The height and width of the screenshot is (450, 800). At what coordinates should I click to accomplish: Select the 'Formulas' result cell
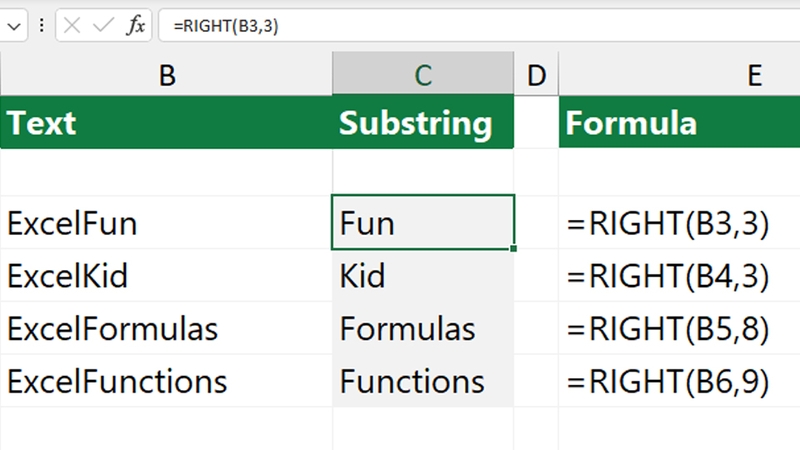[x=423, y=328]
